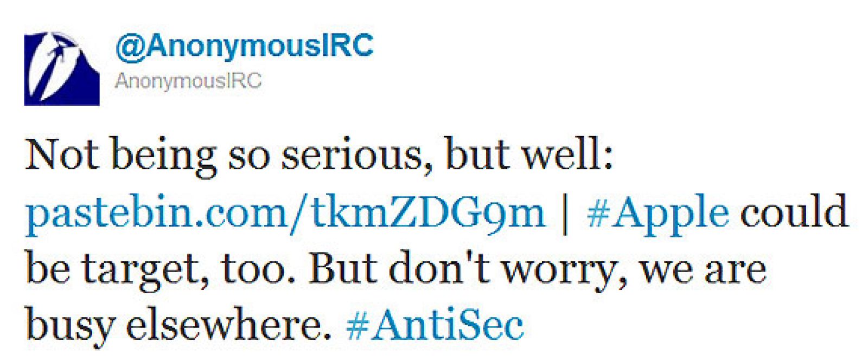This screenshot has width=868, height=361.
Task: Open the @AnonymousIRC handle link
Action: point(244,46)
